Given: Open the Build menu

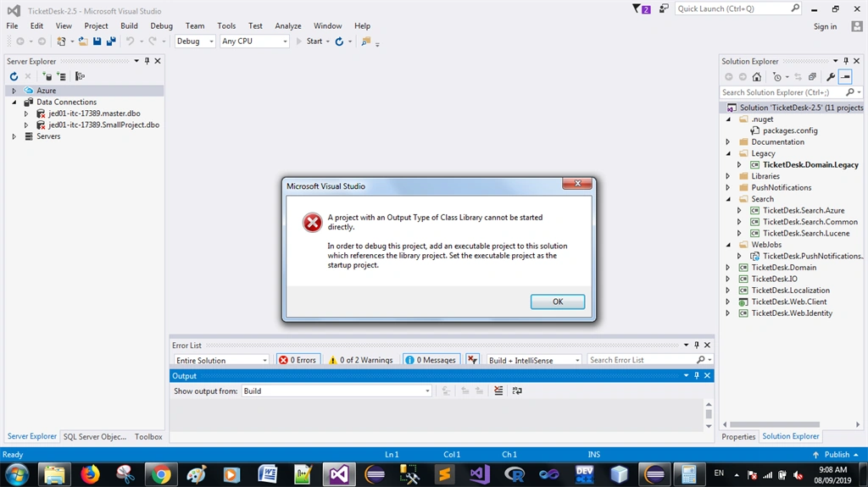Looking at the screenshot, I should (x=129, y=25).
